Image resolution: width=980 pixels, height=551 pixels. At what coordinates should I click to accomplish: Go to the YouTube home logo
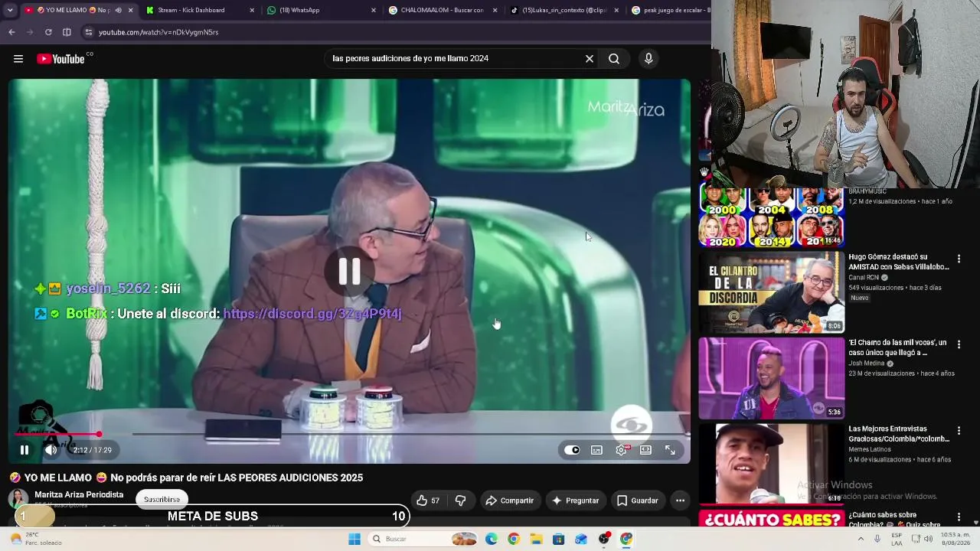coord(61,59)
